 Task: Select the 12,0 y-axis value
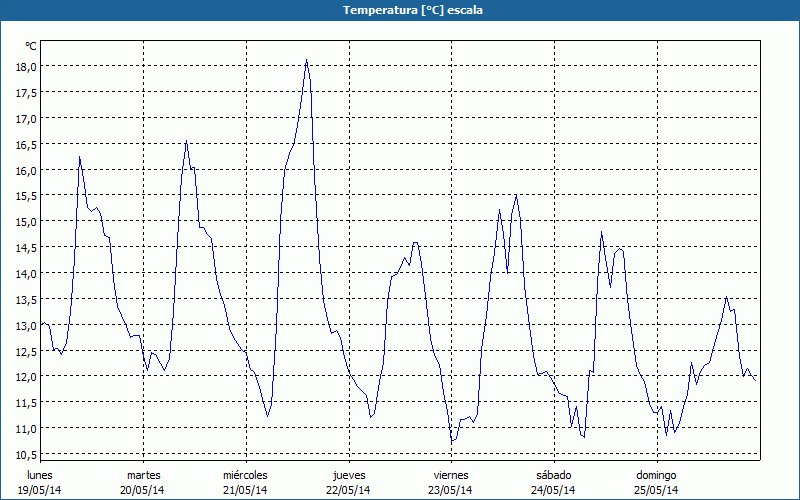[x=25, y=376]
